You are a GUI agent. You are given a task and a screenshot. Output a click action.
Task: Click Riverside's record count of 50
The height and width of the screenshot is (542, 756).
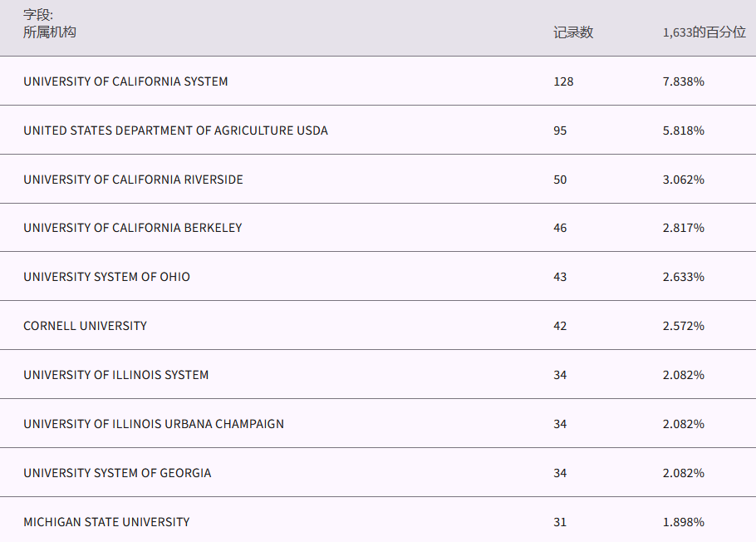click(560, 180)
